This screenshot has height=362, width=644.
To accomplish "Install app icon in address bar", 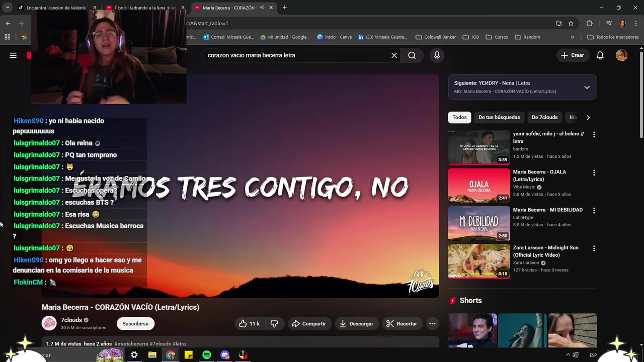I will [559, 23].
